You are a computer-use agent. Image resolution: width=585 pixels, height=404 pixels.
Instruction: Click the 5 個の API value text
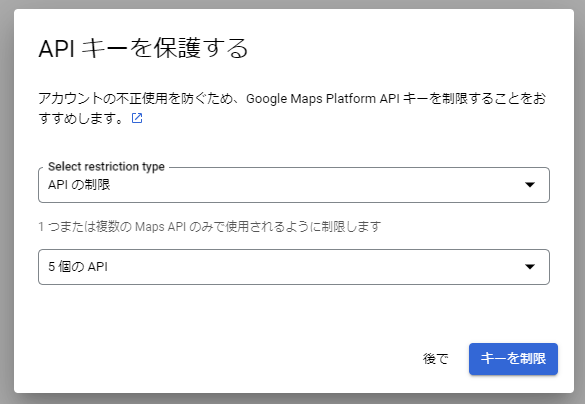tap(78, 267)
